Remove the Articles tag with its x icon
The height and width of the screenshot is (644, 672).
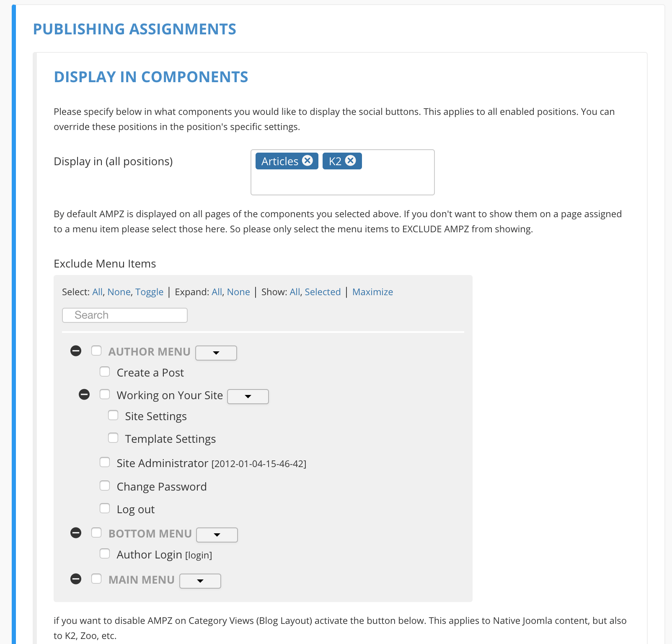(308, 161)
